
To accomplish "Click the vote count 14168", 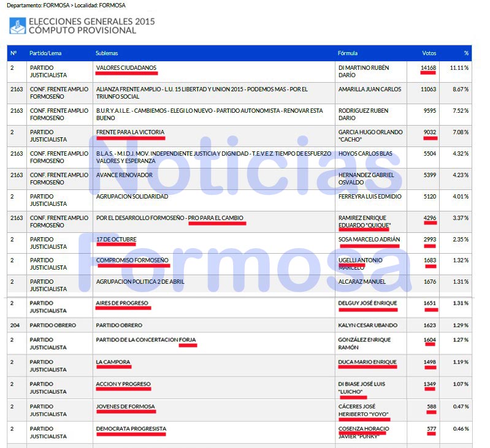I will point(428,68).
